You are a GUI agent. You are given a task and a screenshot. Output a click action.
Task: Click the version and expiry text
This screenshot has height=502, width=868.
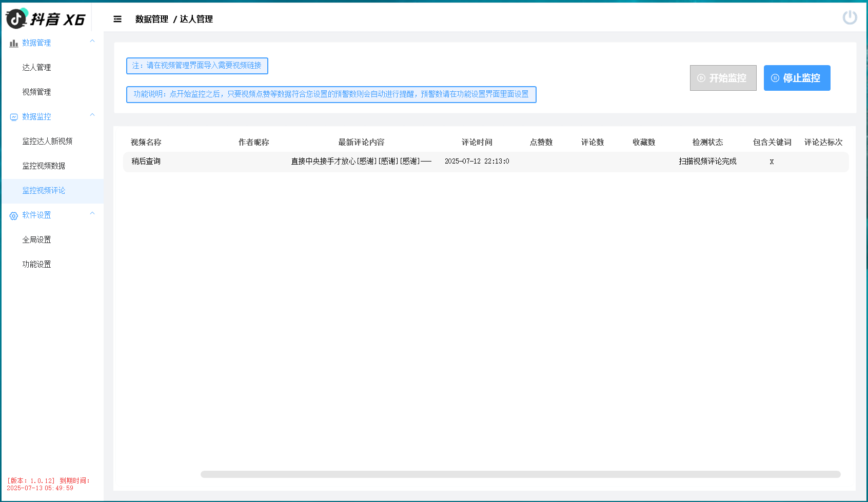(48, 485)
